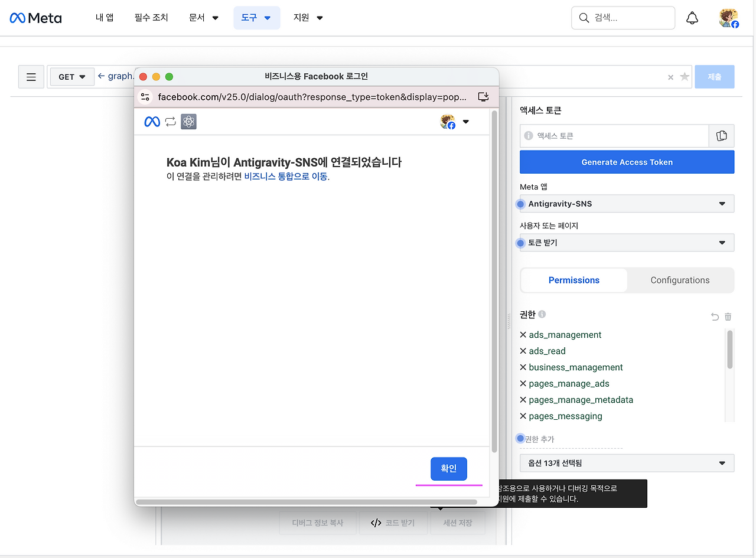Open the profile avatar menu in the top bar
Viewport: 756px width, 558px height.
[729, 18]
